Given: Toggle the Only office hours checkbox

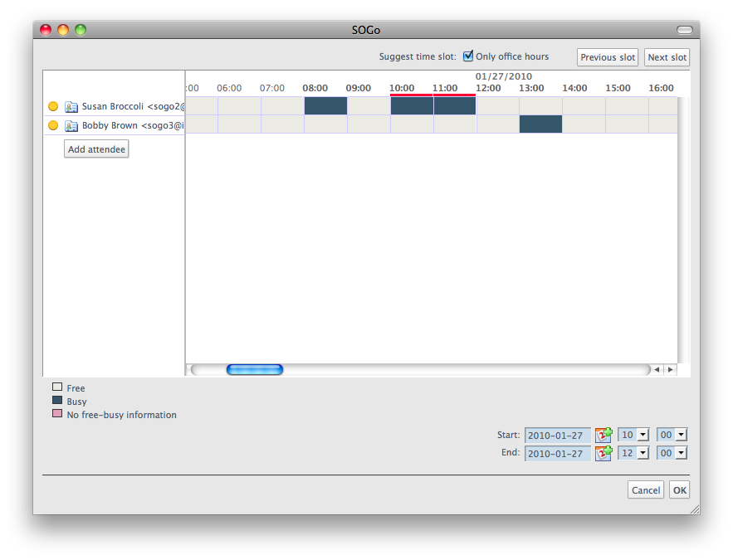Looking at the screenshot, I should 468,56.
